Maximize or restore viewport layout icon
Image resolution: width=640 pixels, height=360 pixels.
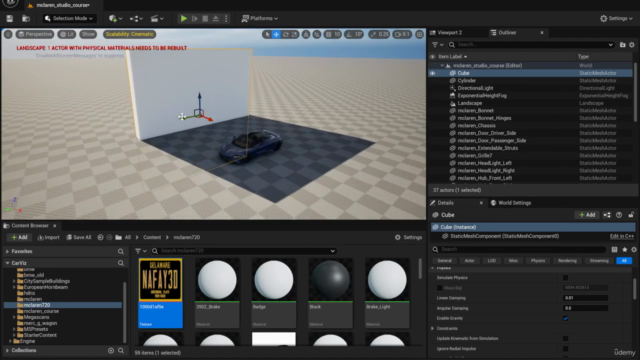(419, 34)
